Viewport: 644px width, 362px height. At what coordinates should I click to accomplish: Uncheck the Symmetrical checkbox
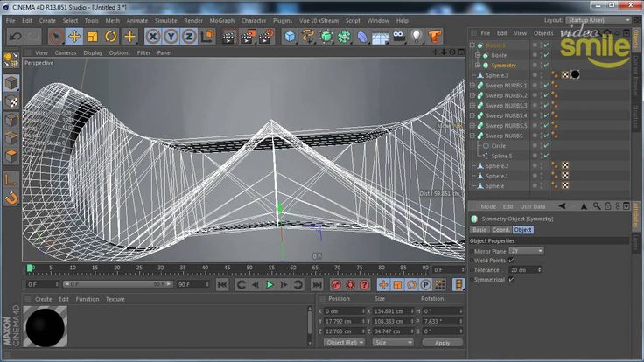pos(512,280)
